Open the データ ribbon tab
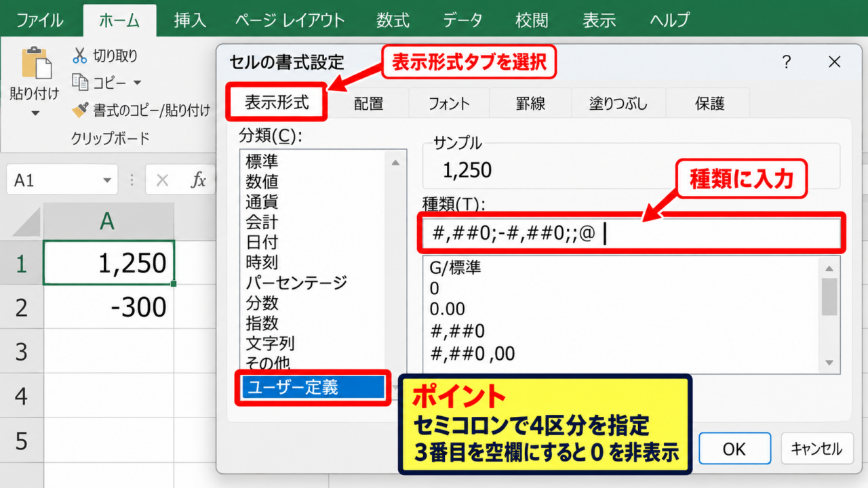This screenshot has height=488, width=868. pos(462,20)
